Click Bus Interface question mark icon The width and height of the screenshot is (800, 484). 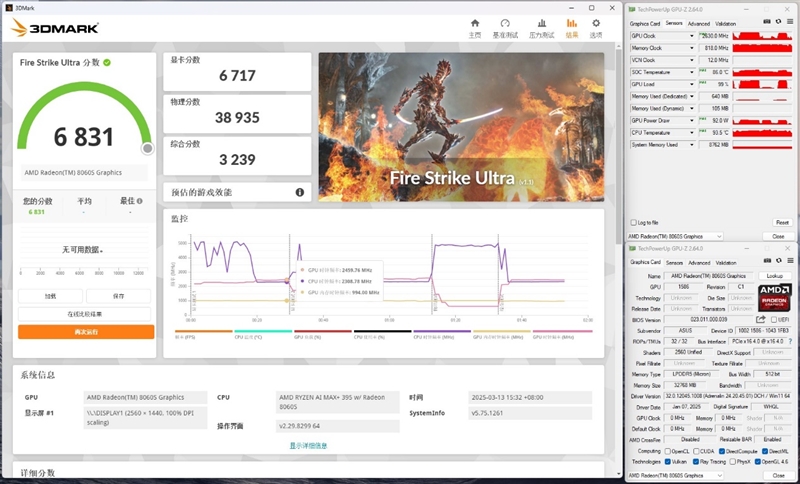click(788, 341)
